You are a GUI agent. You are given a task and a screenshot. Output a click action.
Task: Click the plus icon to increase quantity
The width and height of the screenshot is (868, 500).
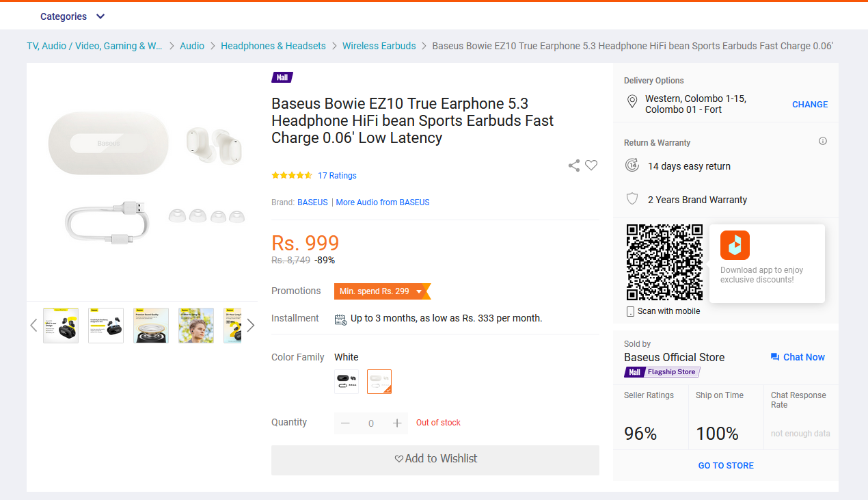click(397, 423)
